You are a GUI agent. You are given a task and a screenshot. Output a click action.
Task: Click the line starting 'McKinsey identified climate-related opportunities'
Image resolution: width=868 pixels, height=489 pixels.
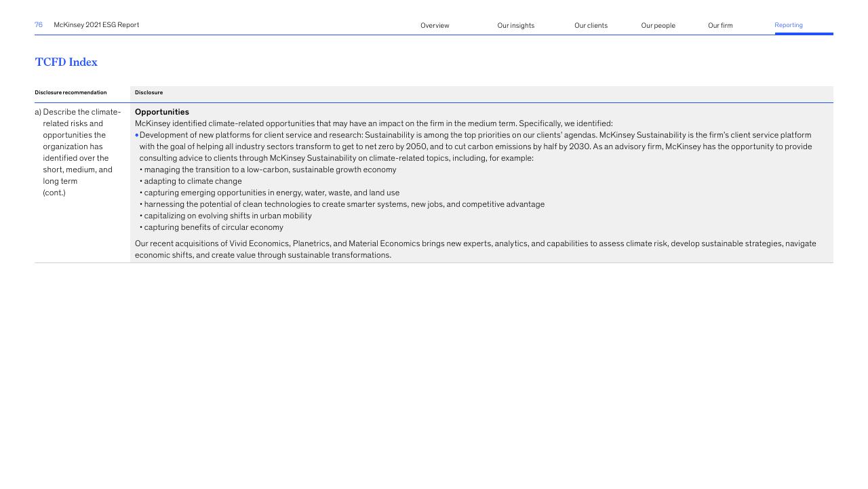pos(374,123)
